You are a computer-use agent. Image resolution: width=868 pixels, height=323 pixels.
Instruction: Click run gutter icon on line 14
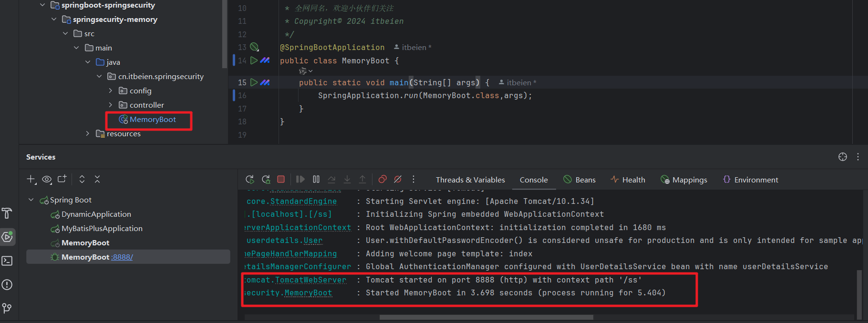(254, 61)
